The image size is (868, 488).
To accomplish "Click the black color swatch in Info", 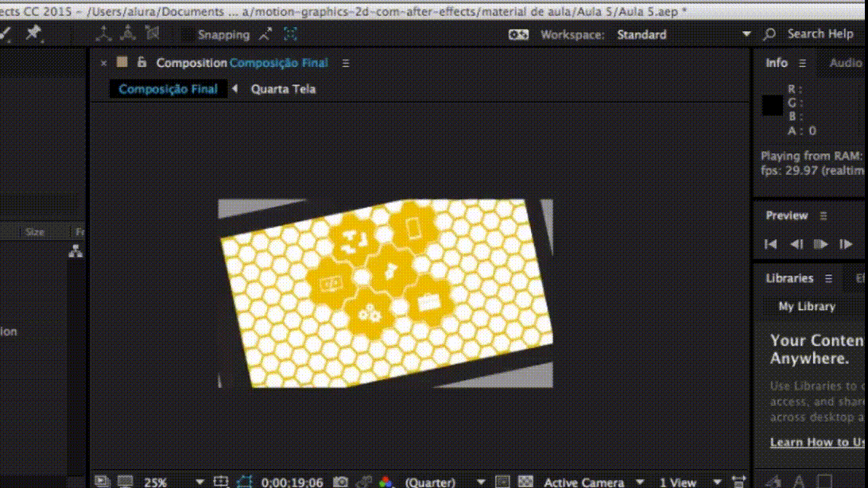I will point(773,106).
